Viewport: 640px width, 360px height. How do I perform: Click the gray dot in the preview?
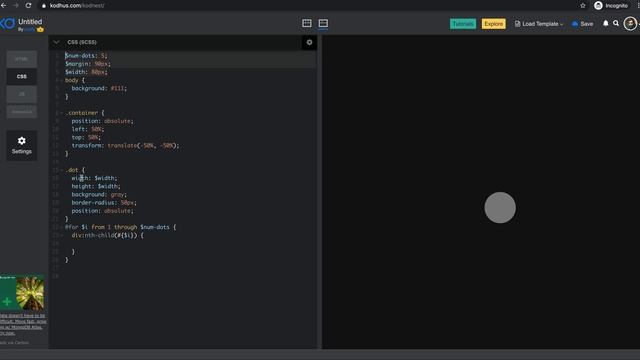click(x=500, y=207)
